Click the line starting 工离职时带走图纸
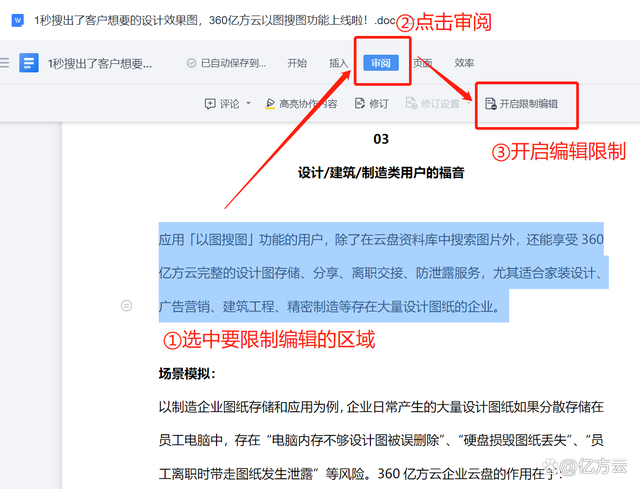The width and height of the screenshot is (640, 489). click(x=361, y=473)
